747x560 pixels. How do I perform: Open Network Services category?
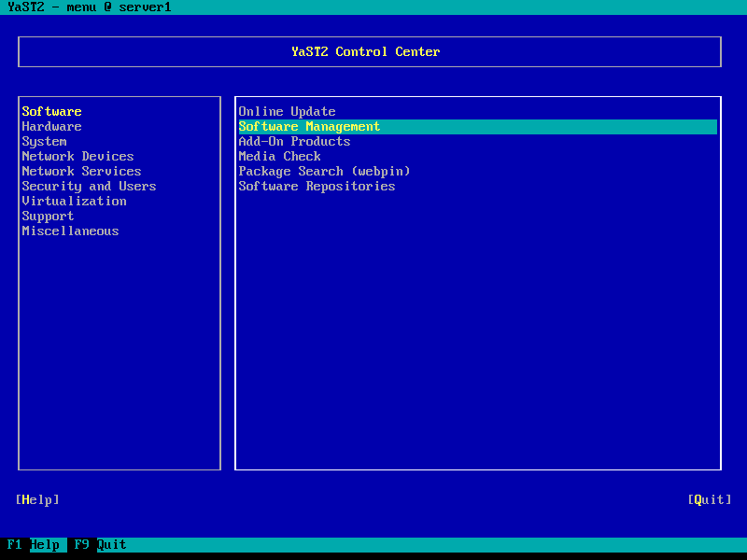coord(81,171)
